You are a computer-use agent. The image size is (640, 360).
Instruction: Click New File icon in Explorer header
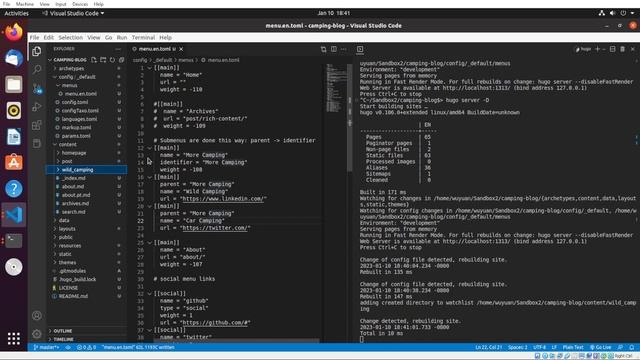click(x=94, y=60)
